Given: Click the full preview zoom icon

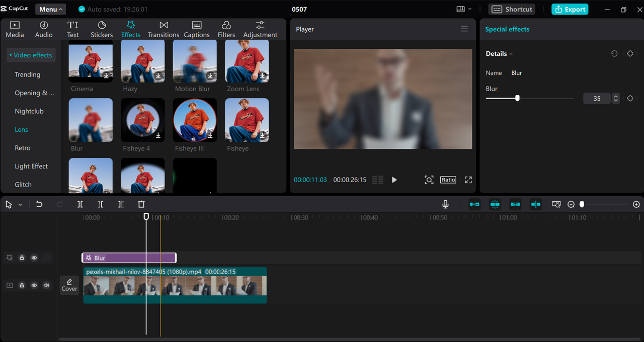Looking at the screenshot, I should [429, 180].
